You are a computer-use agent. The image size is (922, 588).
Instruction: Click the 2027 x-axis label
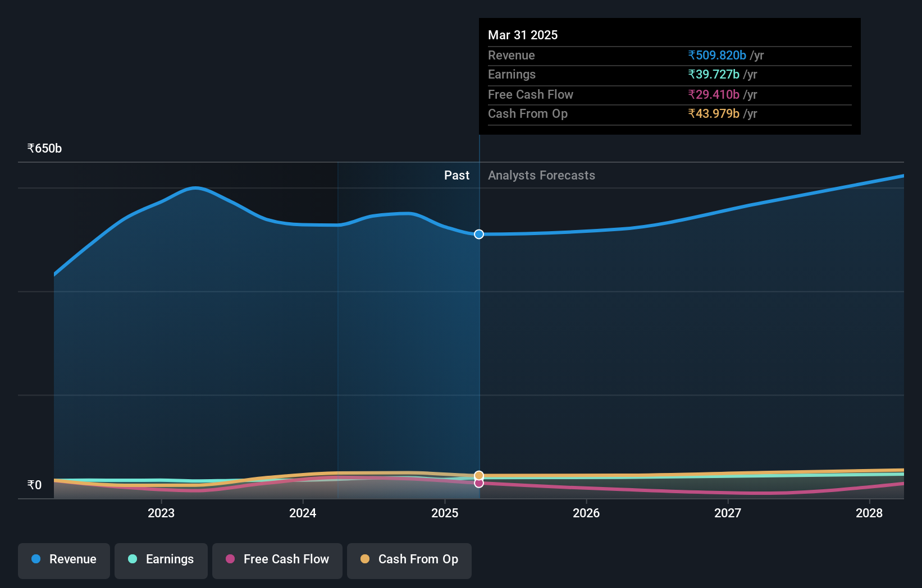click(728, 513)
